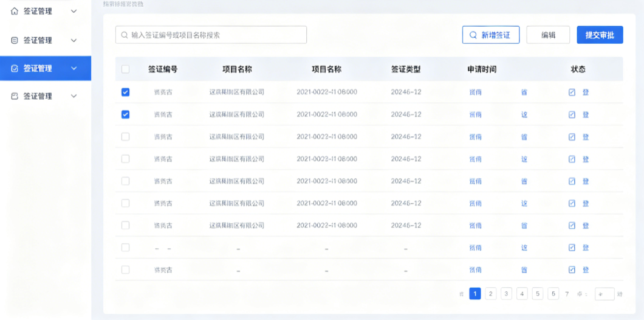Open the highlighted 签证管理 sidebar menu
This screenshot has width=644, height=320.
pos(46,68)
